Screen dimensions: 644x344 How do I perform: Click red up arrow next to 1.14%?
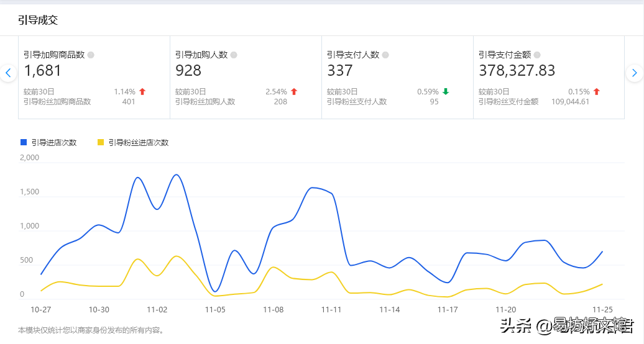142,91
